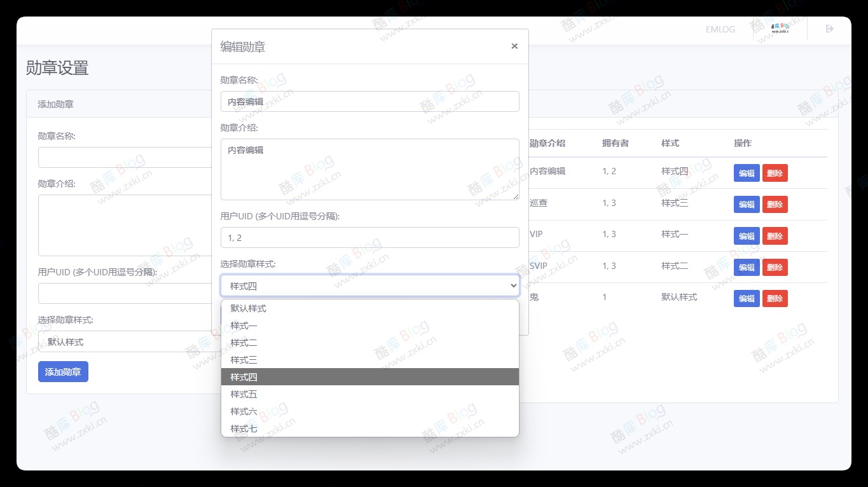Close the 编辑勋章 dialog with the × icon
This screenshot has height=487, width=868.
coord(514,46)
